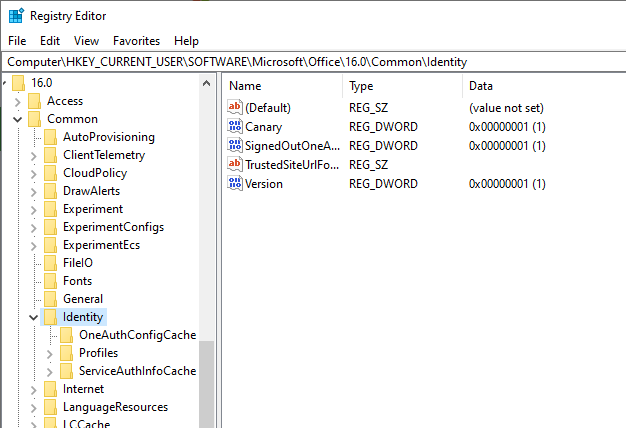Viewport: 626px width, 428px height.
Task: Select the TrustedSiteUrlFo... row's REG_SZ type cell
Action: click(x=368, y=164)
